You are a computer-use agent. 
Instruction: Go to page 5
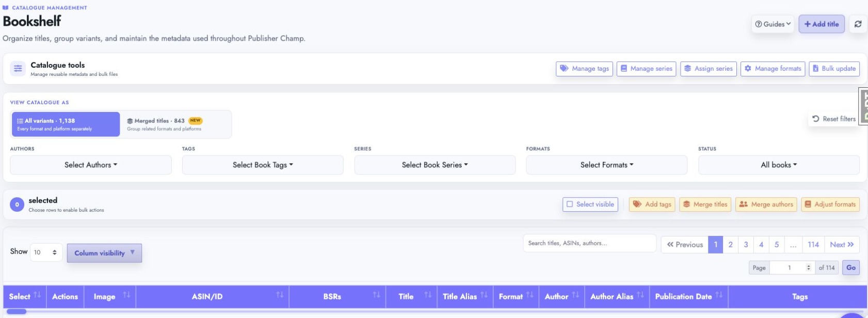pyautogui.click(x=777, y=245)
